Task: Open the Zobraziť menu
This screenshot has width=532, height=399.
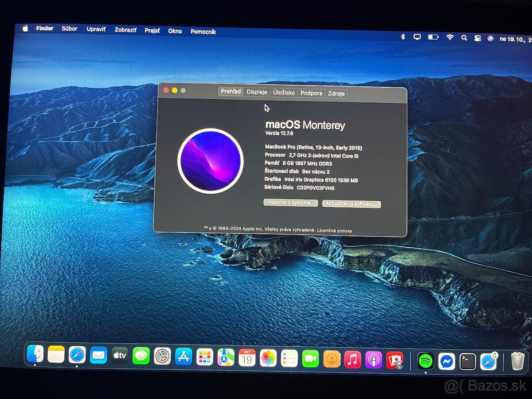Action: tap(125, 30)
